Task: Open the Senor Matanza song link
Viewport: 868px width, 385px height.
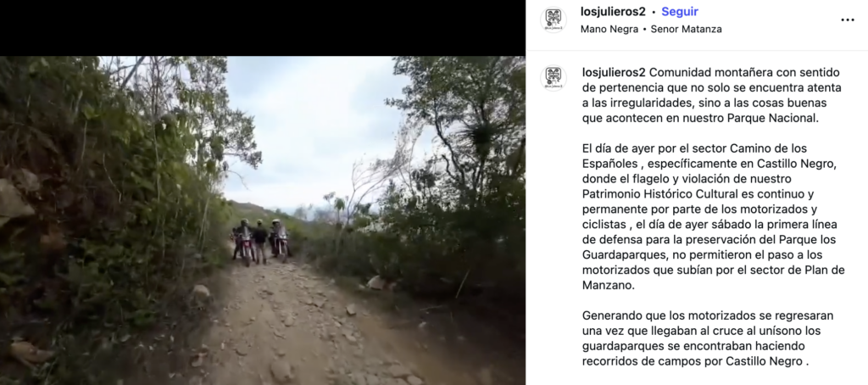Action: point(686,30)
